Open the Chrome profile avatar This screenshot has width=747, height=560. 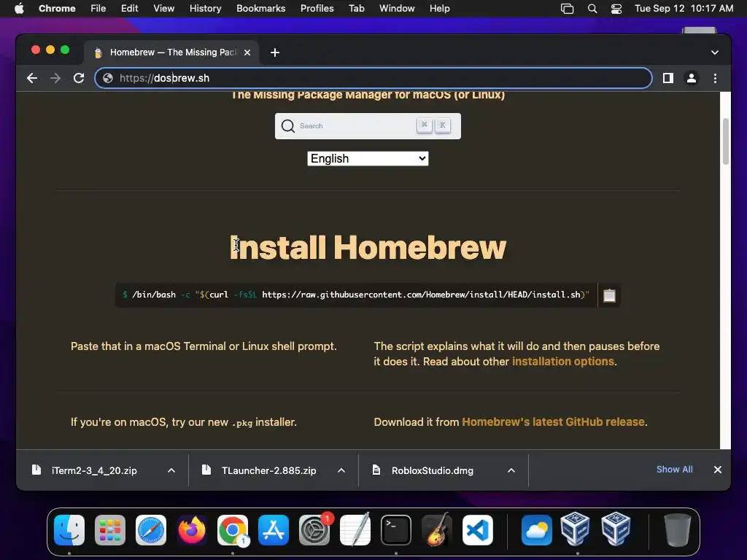[x=692, y=78]
